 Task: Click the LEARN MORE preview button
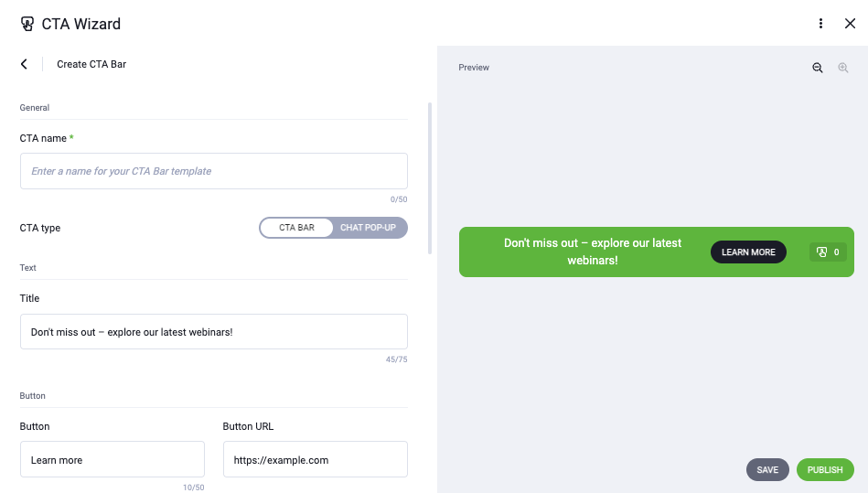click(x=748, y=252)
